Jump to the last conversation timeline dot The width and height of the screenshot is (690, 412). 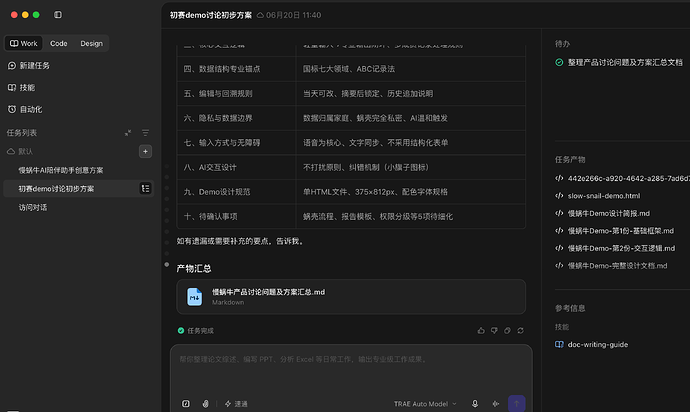tap(167, 265)
